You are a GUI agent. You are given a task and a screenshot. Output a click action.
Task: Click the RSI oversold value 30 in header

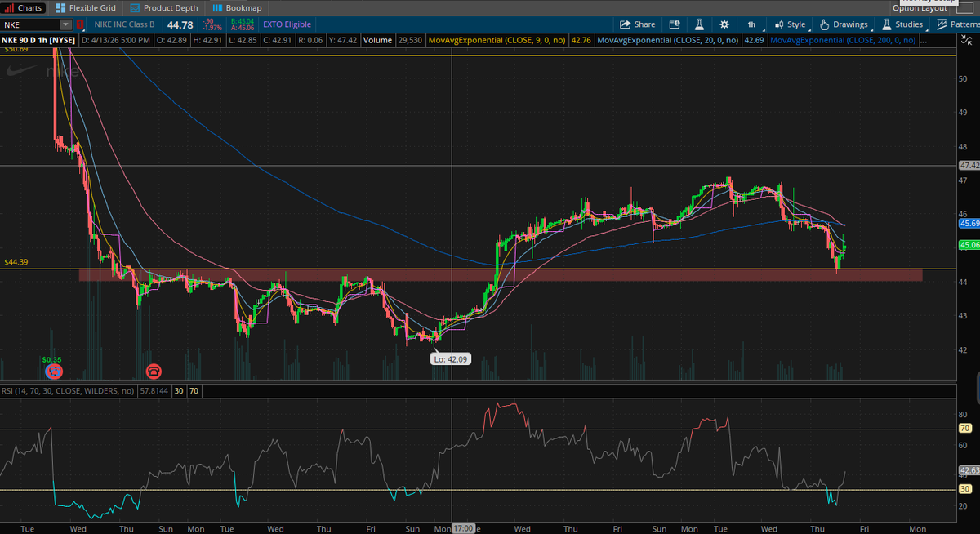[179, 391]
